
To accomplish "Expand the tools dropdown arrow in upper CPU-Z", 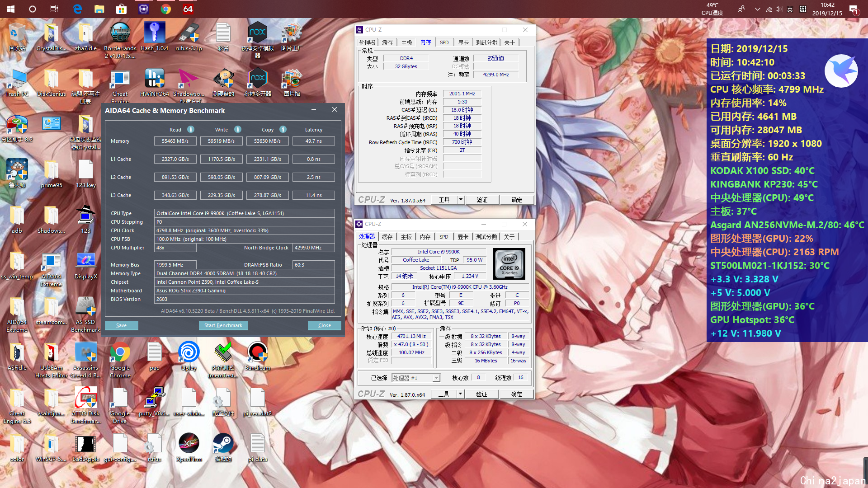I will 461,200.
